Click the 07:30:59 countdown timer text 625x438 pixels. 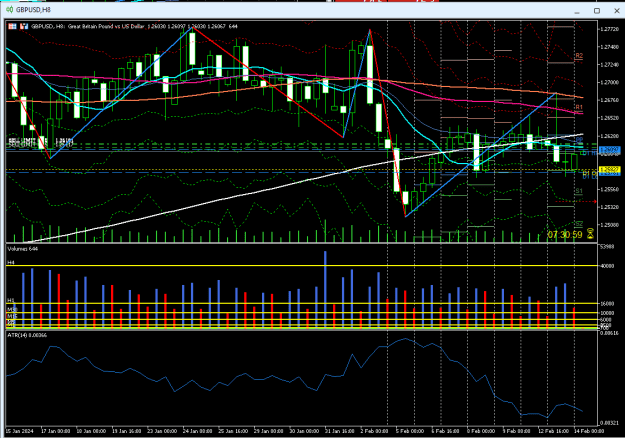pos(565,234)
